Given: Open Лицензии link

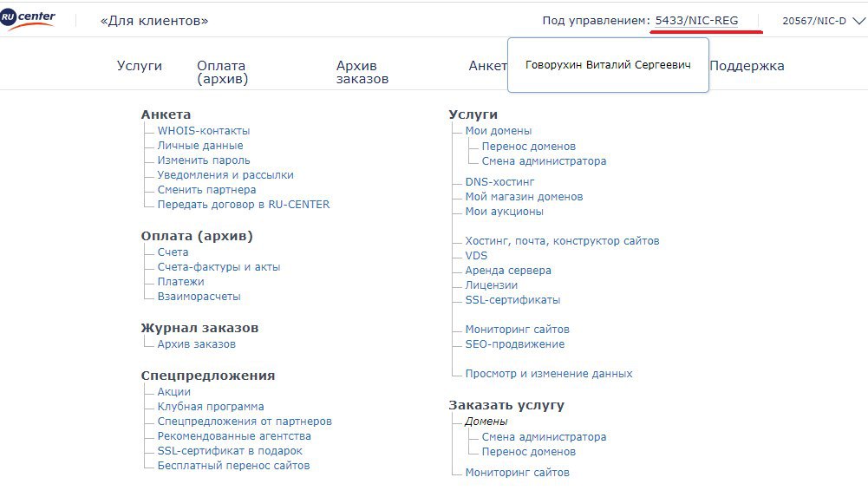Looking at the screenshot, I should click(491, 285).
